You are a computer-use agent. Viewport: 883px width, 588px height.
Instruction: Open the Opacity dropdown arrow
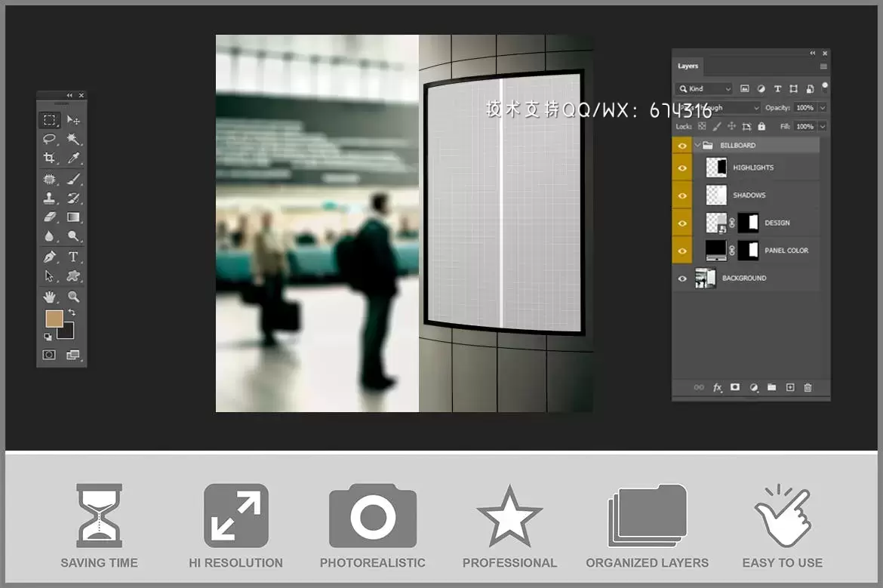822,108
